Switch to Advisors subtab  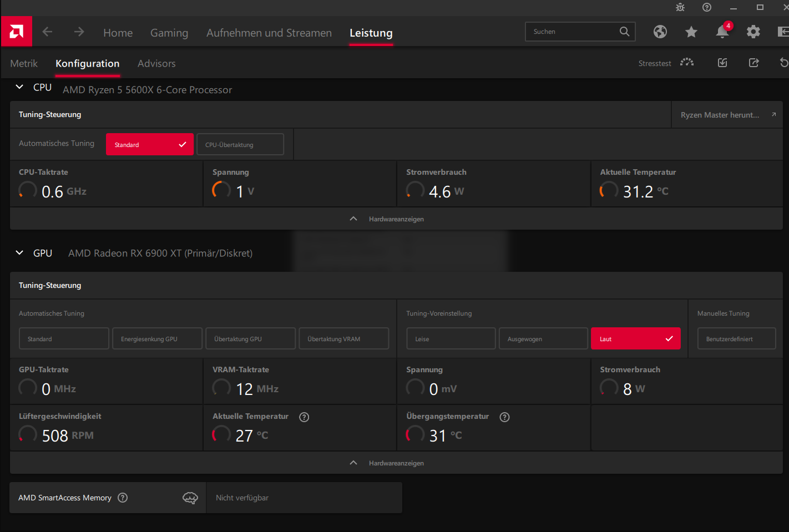(156, 63)
